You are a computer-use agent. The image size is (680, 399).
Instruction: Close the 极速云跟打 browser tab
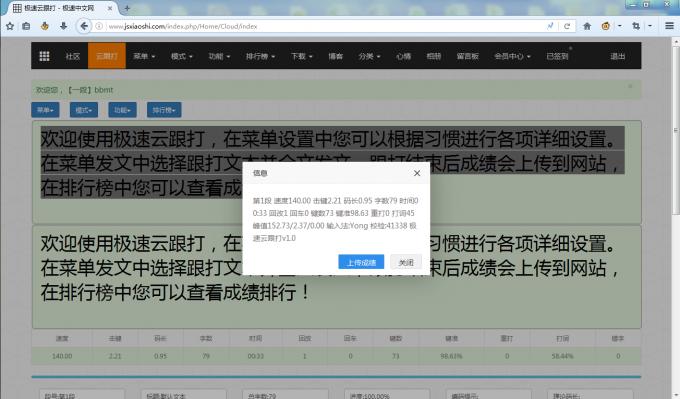(110, 8)
